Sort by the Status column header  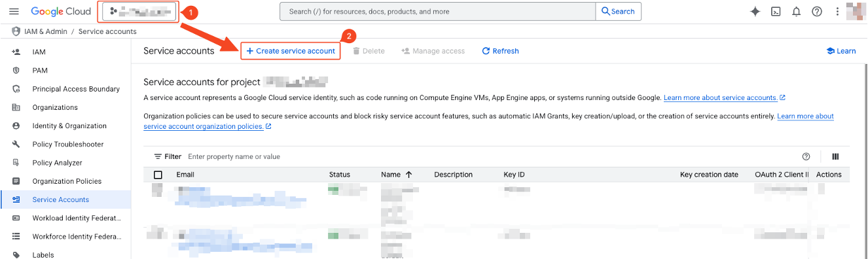pyautogui.click(x=340, y=175)
